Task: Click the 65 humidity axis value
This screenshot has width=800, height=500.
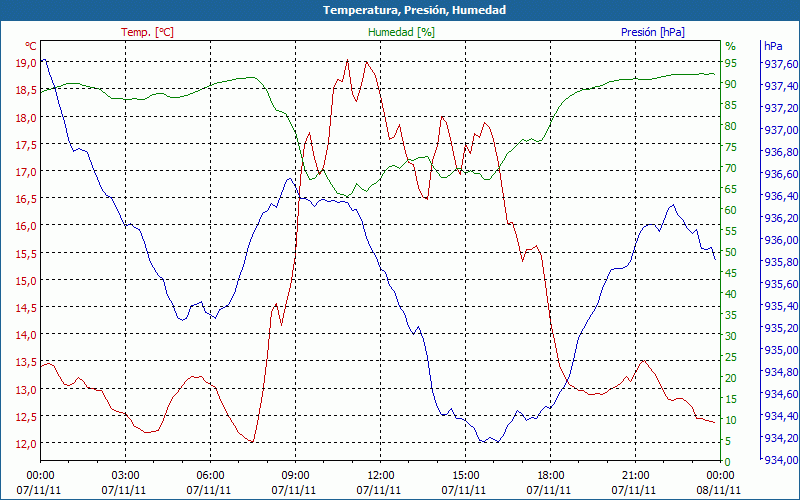Action: (731, 189)
